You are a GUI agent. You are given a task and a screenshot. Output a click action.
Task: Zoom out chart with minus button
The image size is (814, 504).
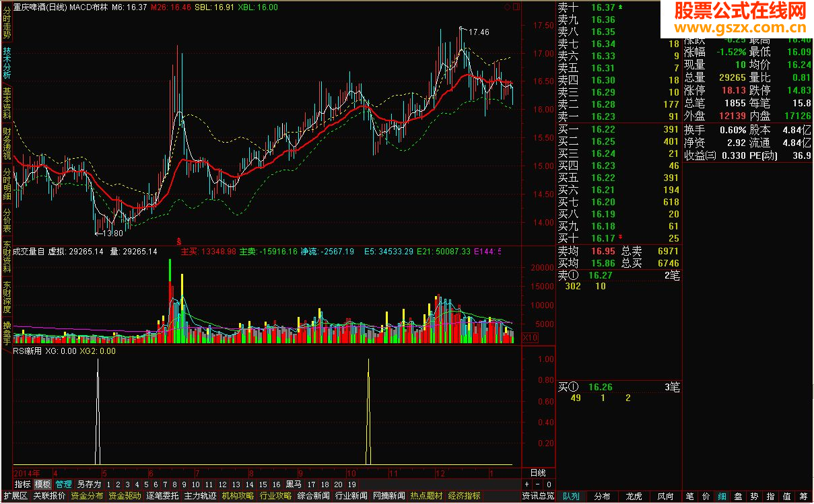539,484
